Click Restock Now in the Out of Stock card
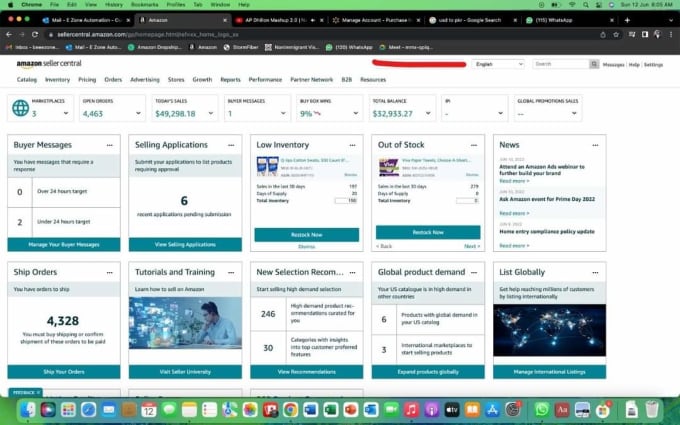This screenshot has height=425, width=680. 428,232
